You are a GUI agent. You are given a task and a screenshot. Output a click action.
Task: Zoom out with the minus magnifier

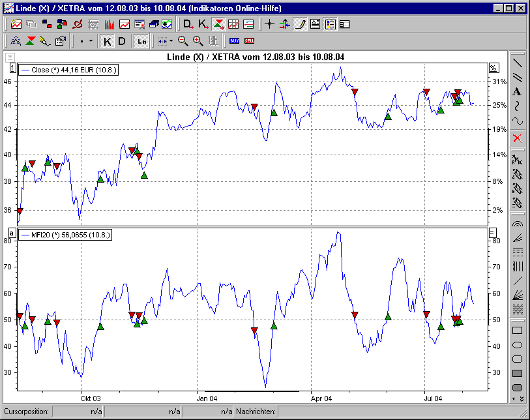pyautogui.click(x=182, y=40)
